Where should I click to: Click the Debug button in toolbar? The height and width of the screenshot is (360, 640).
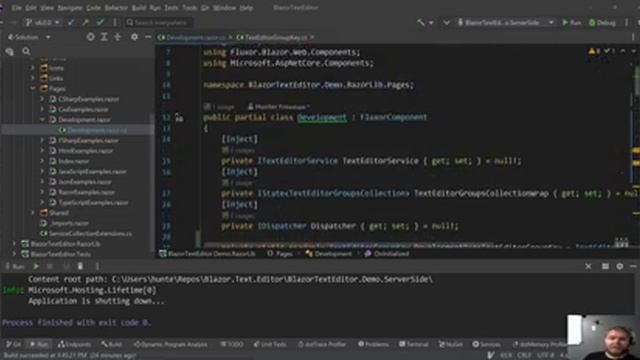tap(602, 22)
